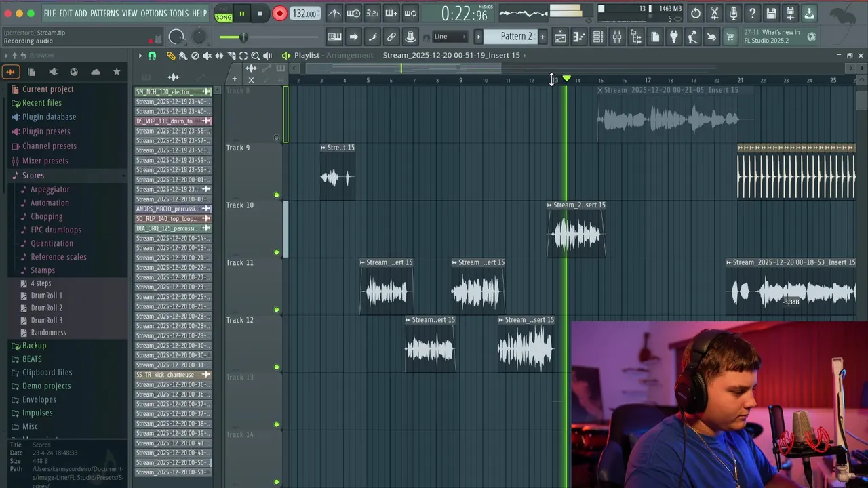Expand the Backup folder
Image resolution: width=868 pixels, height=488 pixels.
click(34, 346)
